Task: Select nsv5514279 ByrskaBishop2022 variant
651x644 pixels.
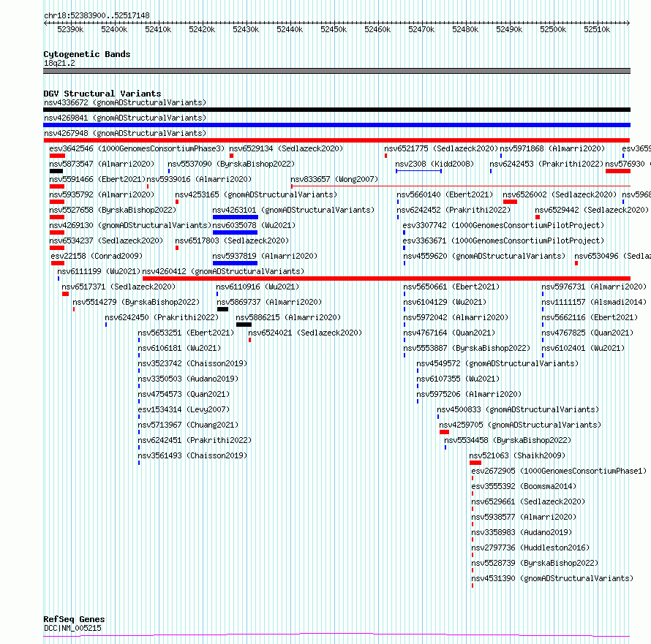Action: point(136,302)
